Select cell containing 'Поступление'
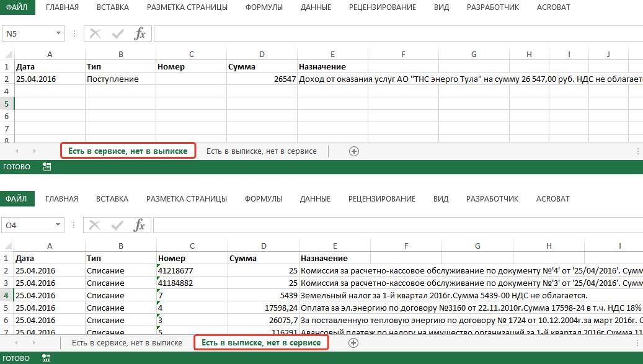Screen dimensions: 643x364 (120, 79)
